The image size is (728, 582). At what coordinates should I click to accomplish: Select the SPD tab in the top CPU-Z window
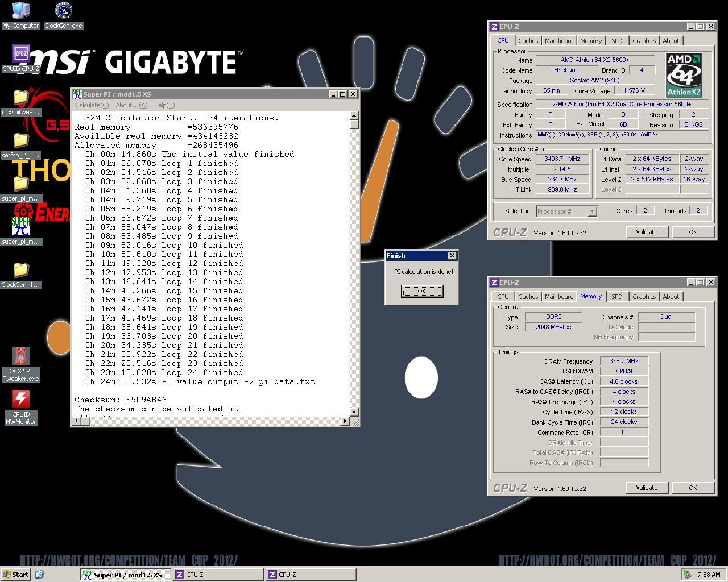617,41
